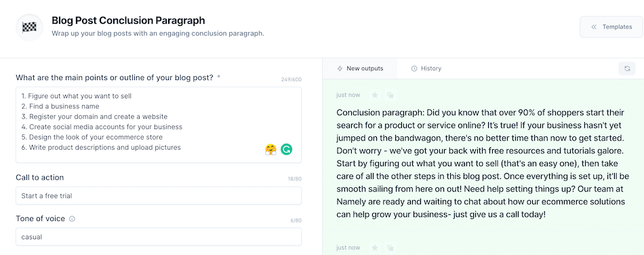
Task: Collapse panel using Templates double chevron
Action: (594, 27)
